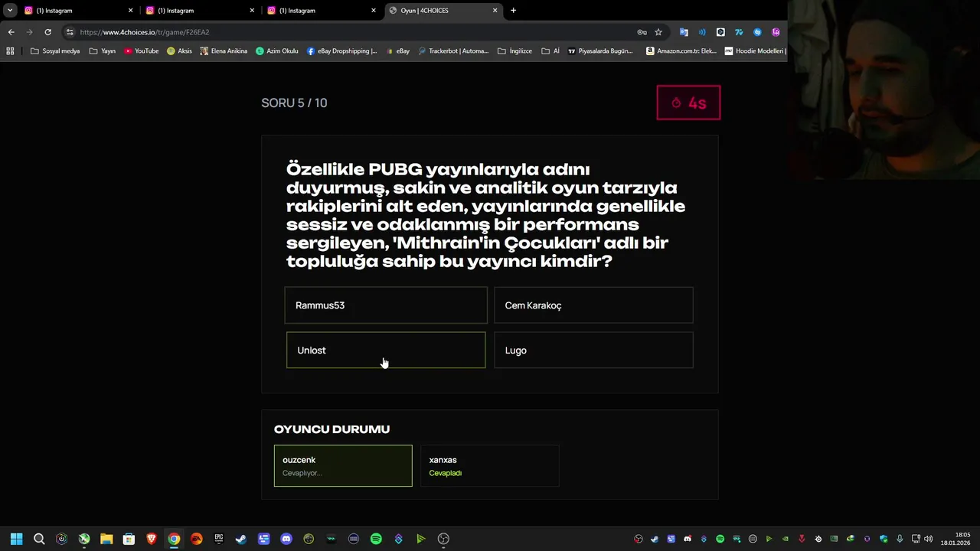Open the Hoodie Modelleri bookmark
Viewport: 980px width, 551px height.
pyautogui.click(x=755, y=51)
